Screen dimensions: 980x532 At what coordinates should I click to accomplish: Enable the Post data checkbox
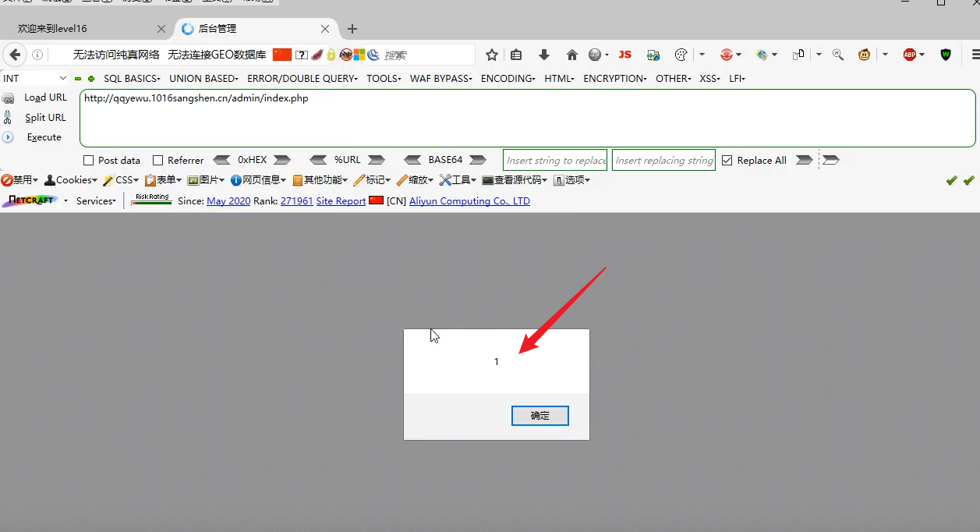[88, 160]
